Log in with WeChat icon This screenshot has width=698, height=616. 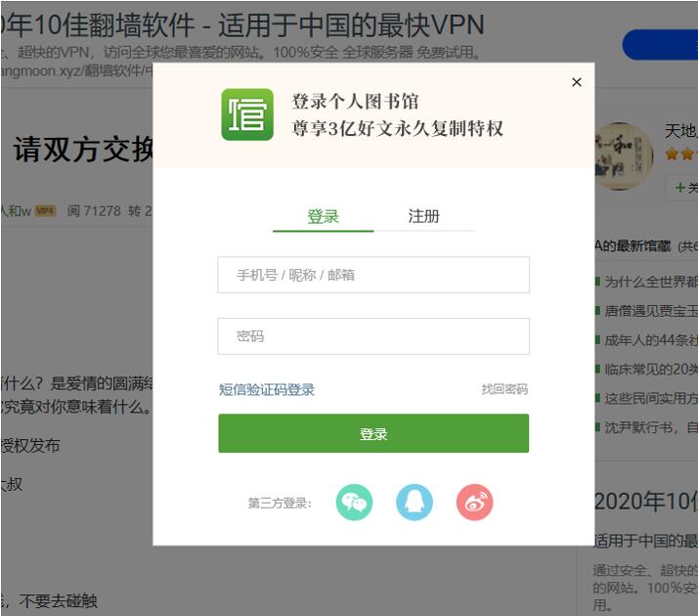click(x=354, y=503)
